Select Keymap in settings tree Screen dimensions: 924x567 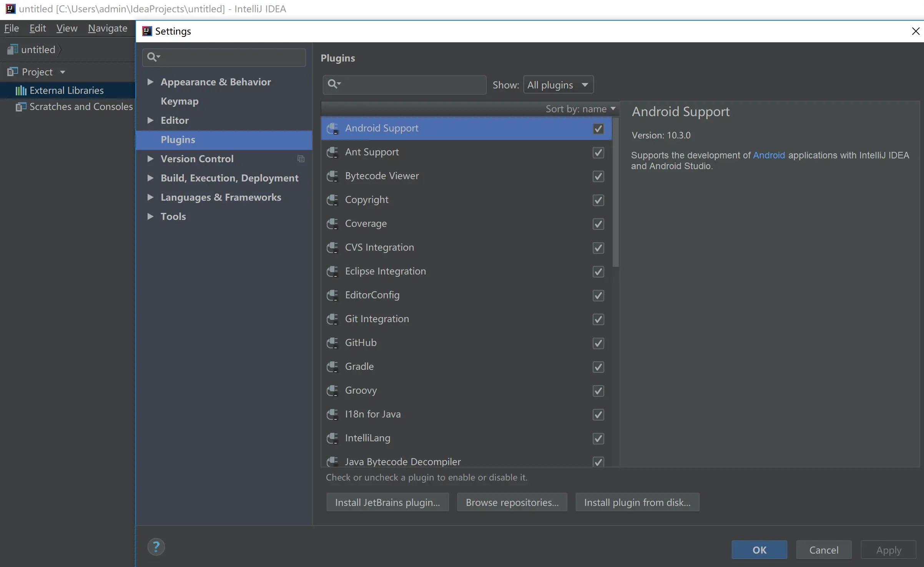pyautogui.click(x=179, y=101)
